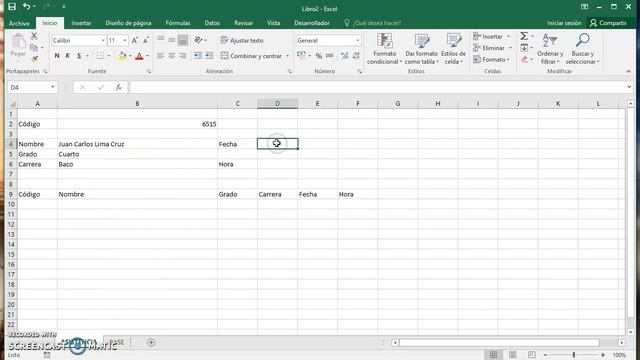Image resolution: width=640 pixels, height=360 pixels.
Task: Click the borders icon
Action: (x=100, y=56)
